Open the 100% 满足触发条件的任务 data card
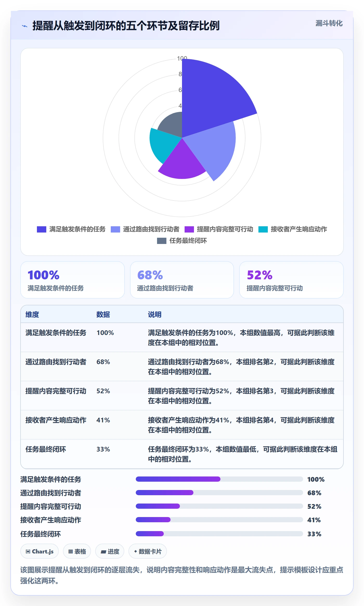The width and height of the screenshot is (364, 606). (x=73, y=280)
